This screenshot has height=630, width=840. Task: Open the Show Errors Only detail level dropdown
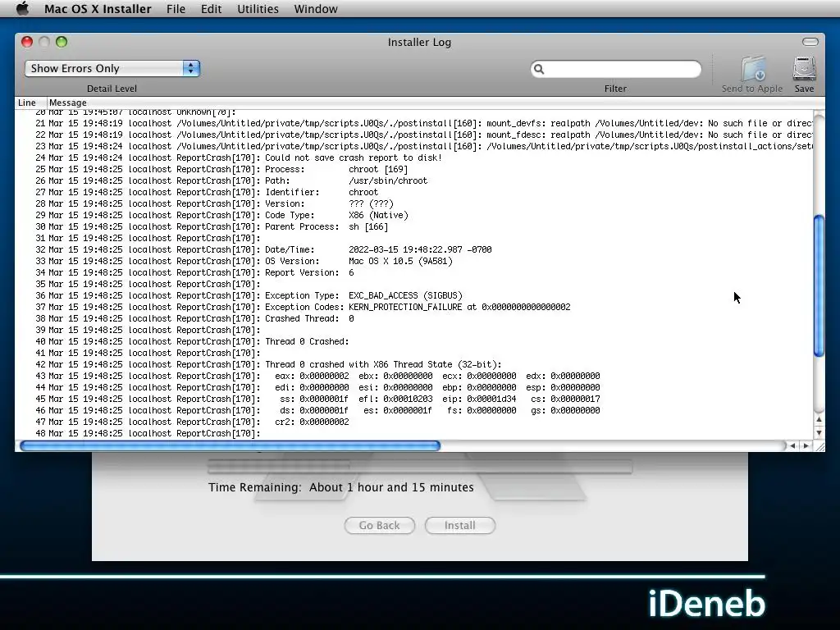click(112, 68)
